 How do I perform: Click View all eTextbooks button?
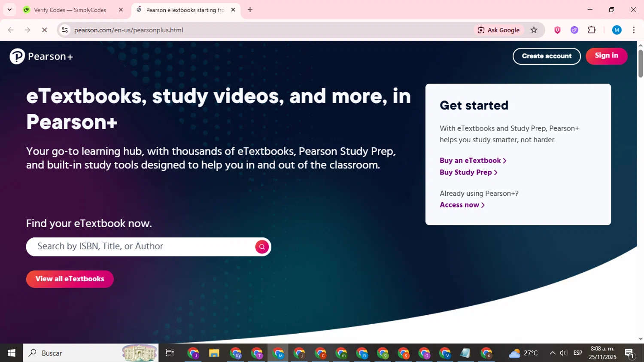(70, 279)
